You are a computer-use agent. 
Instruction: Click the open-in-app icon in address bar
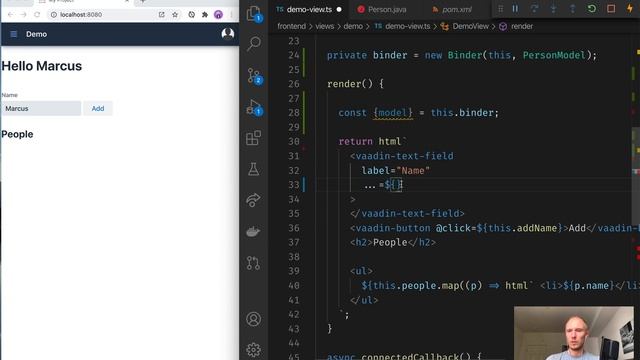pos(162,15)
